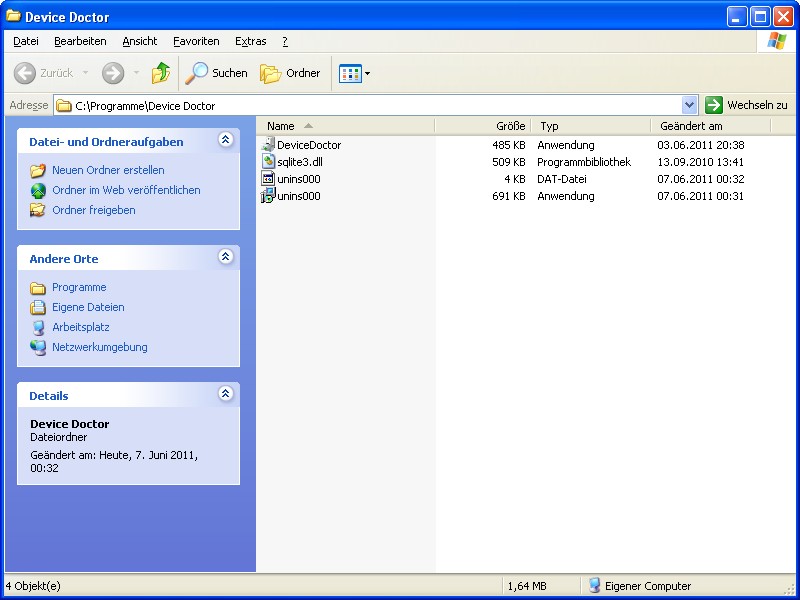The height and width of the screenshot is (600, 800).
Task: Minimize the Device Doctor window
Action: point(736,17)
